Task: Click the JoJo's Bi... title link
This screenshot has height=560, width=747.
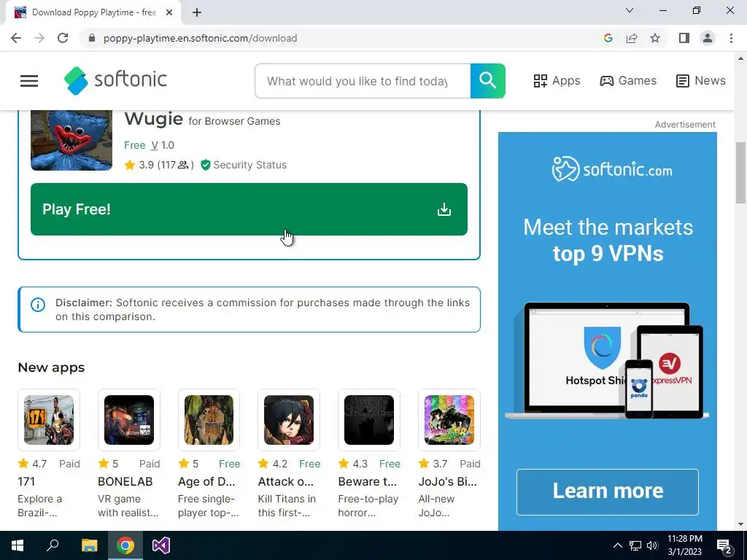Action: [x=447, y=481]
